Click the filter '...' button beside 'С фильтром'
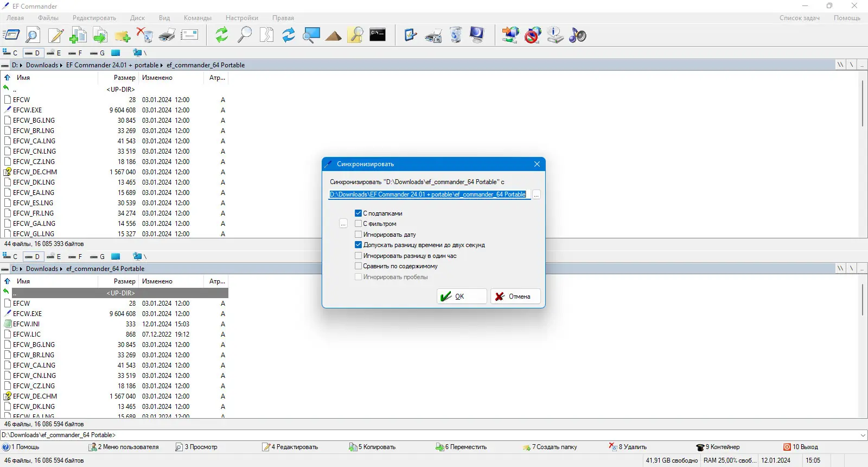Viewport: 868px width, 467px height. click(343, 224)
